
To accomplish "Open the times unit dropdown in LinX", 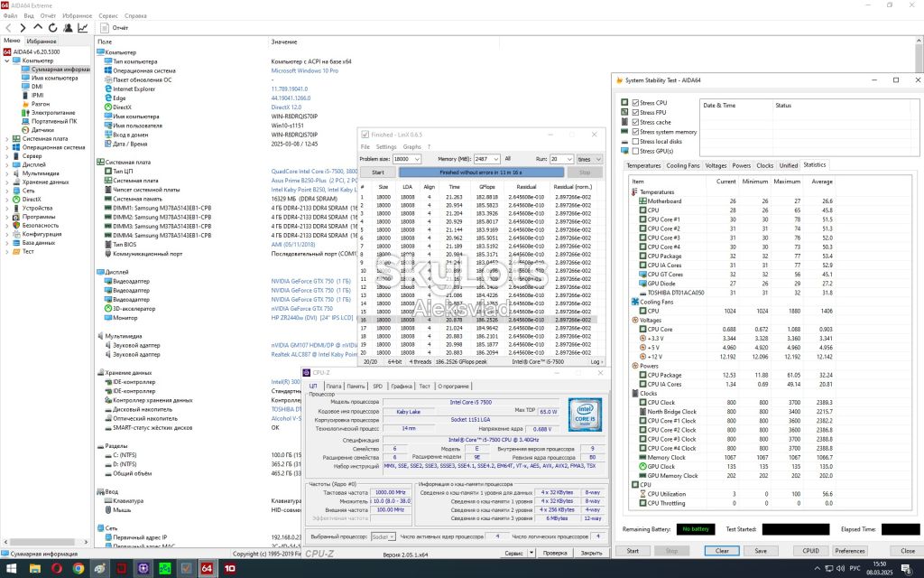I will [x=589, y=159].
